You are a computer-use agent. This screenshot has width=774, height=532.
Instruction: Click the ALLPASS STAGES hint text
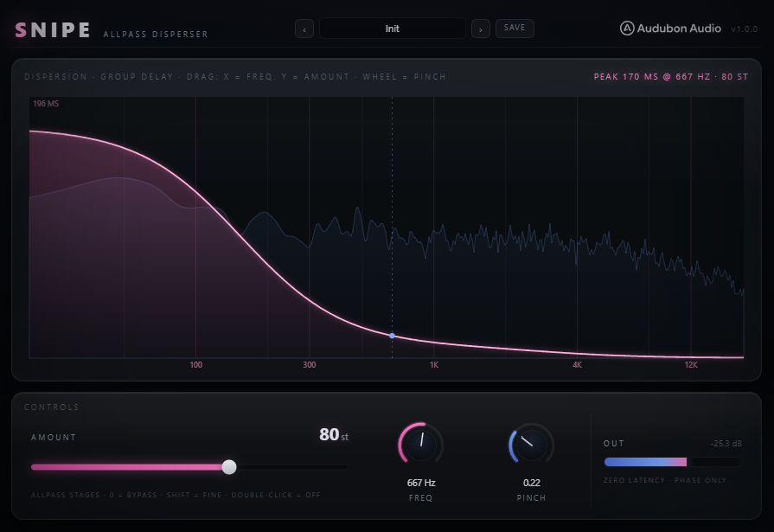pos(176,495)
